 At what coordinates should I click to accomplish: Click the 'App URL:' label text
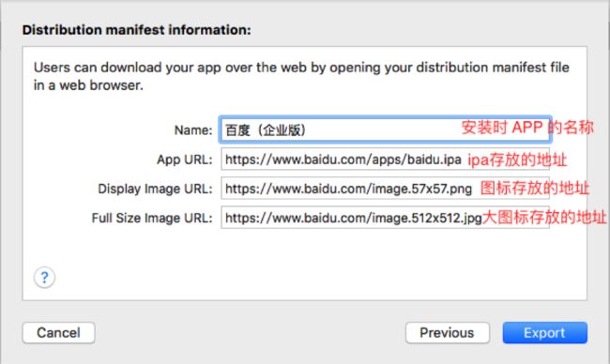184,159
